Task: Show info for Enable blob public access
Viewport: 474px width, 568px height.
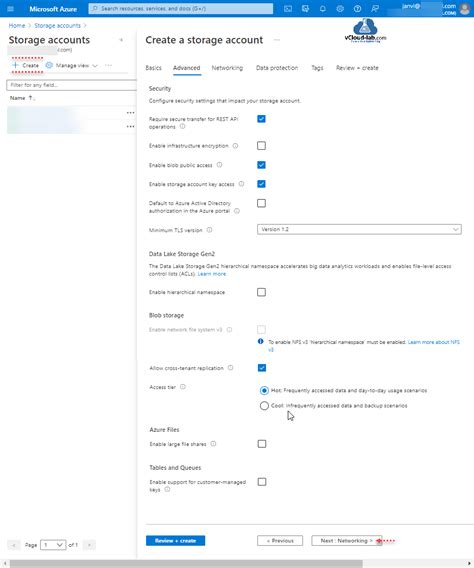Action: 219,165
